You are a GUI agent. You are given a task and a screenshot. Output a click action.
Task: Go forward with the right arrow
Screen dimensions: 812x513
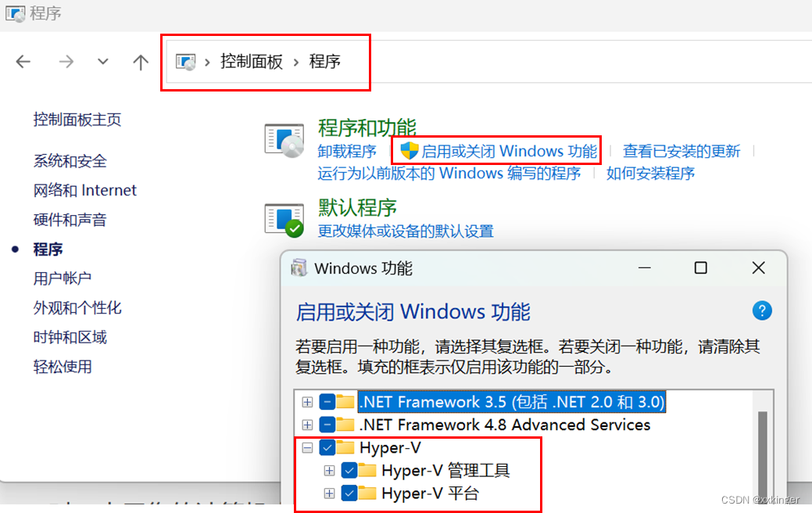66,62
